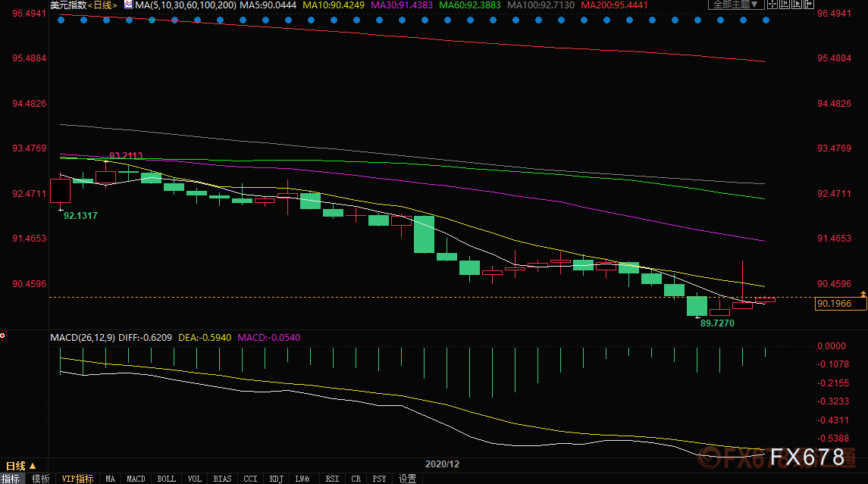The height and width of the screenshot is (484, 868).
Task: Click the small orange arrows at price axis
Action: coord(863,293)
